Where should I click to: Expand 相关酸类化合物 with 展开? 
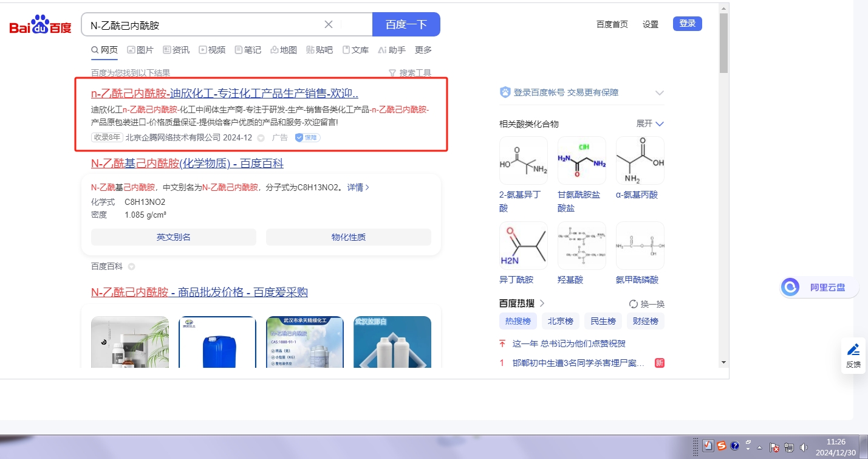[650, 123]
